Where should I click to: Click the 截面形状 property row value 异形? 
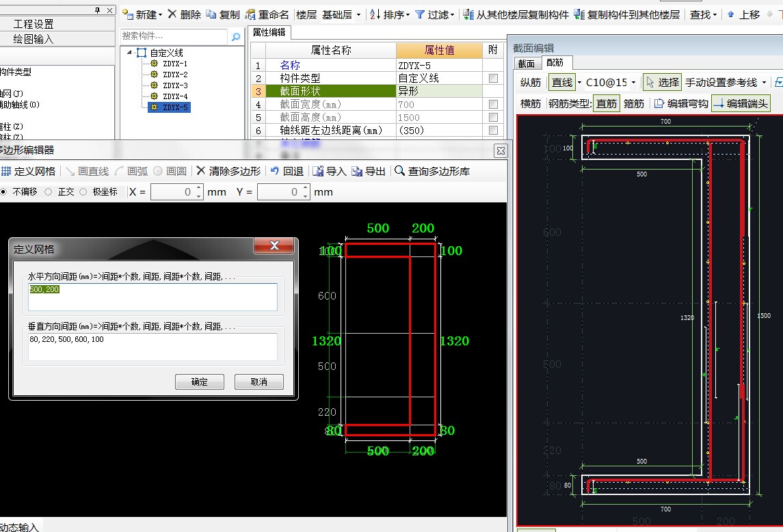click(x=439, y=92)
